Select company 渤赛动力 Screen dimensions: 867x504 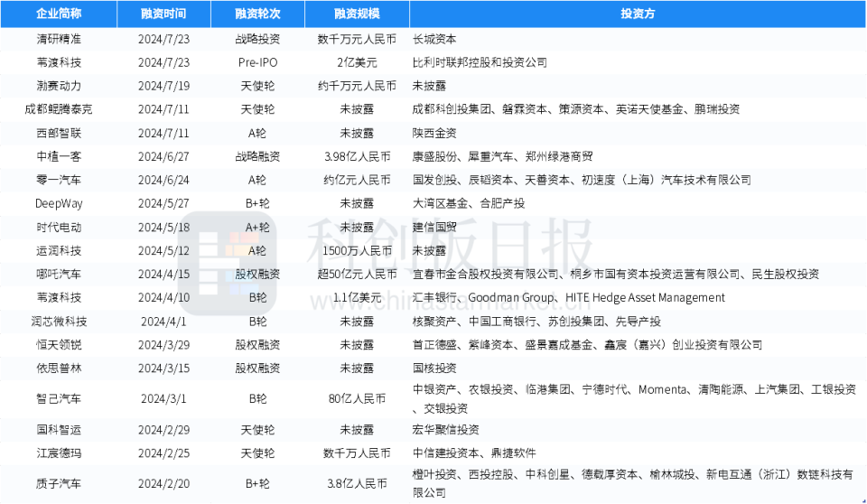click(x=59, y=86)
